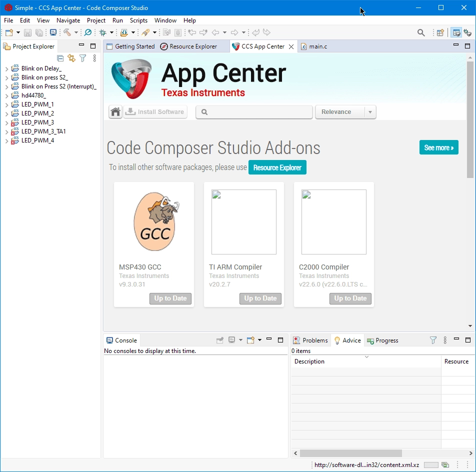Open the terminal monitor toolbar icon
This screenshot has height=472, width=476.
tap(53, 32)
